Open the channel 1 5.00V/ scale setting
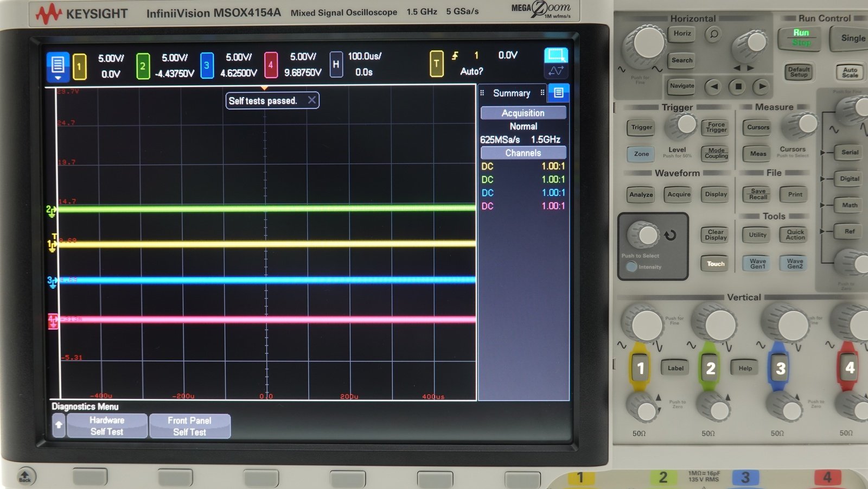This screenshot has width=868, height=489. click(x=111, y=58)
